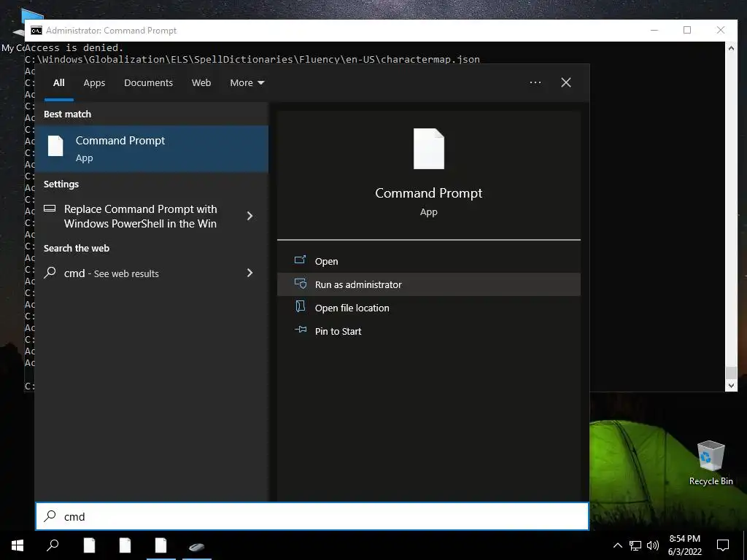Click the Command Prompt scrollbar up arrow
The width and height of the screenshot is (747, 560).
point(731,47)
